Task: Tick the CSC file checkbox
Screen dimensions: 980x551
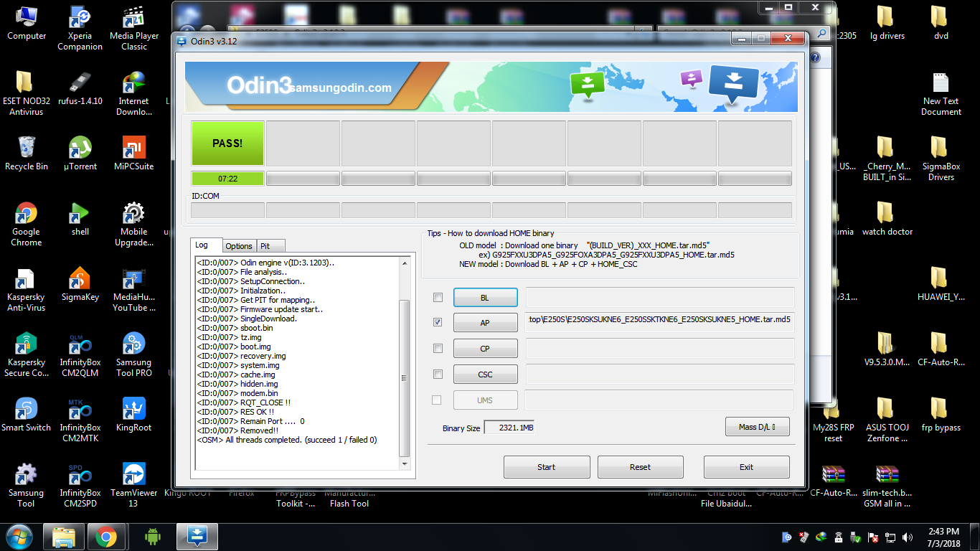Action: pos(438,374)
